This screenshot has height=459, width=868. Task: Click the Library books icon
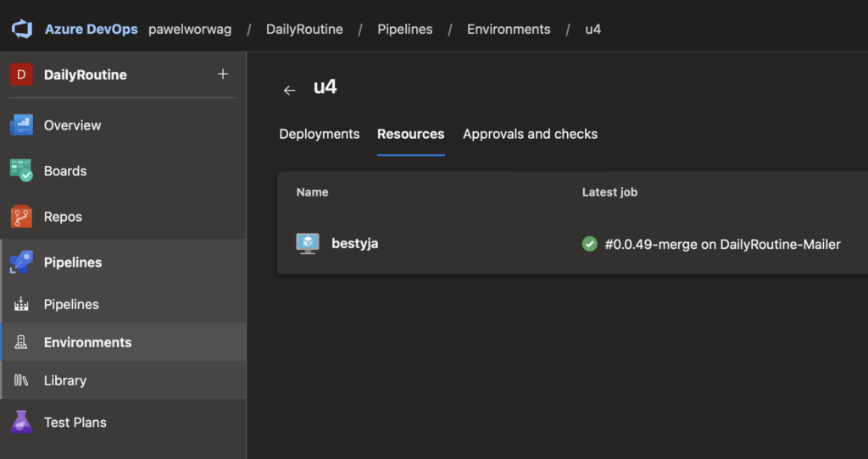point(21,380)
